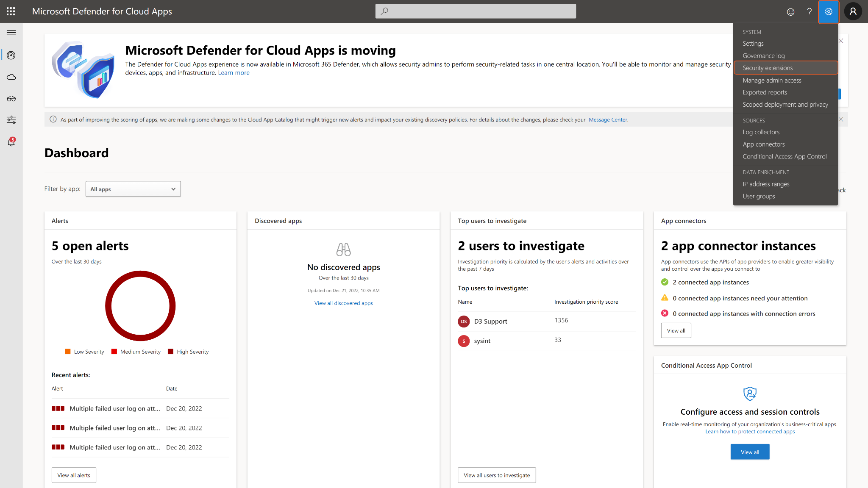Open the Message Center link
This screenshot has height=488, width=868.
pyautogui.click(x=608, y=119)
